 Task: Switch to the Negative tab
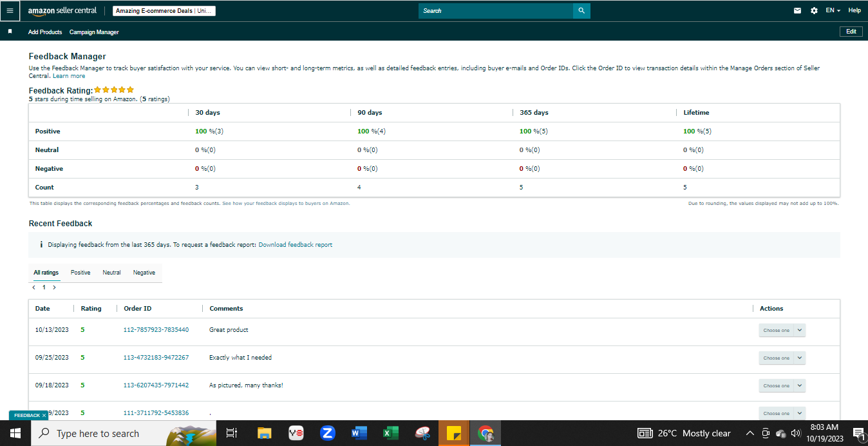[144, 273]
